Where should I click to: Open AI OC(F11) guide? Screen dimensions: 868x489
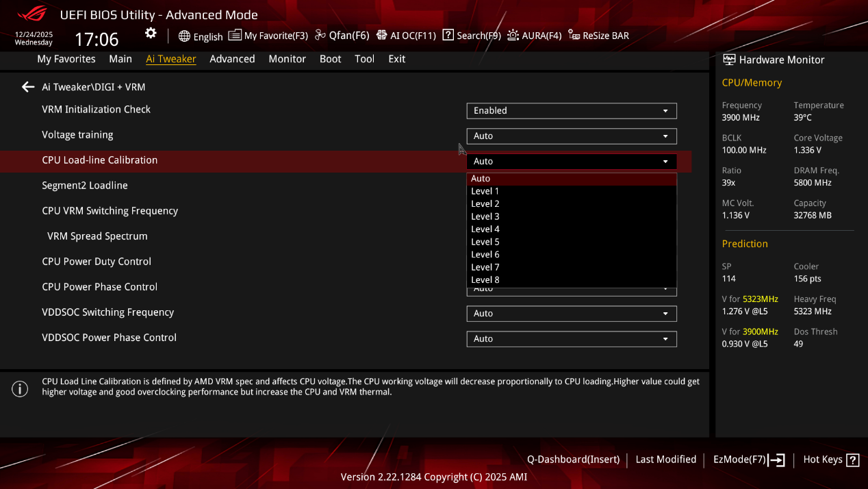(x=406, y=36)
